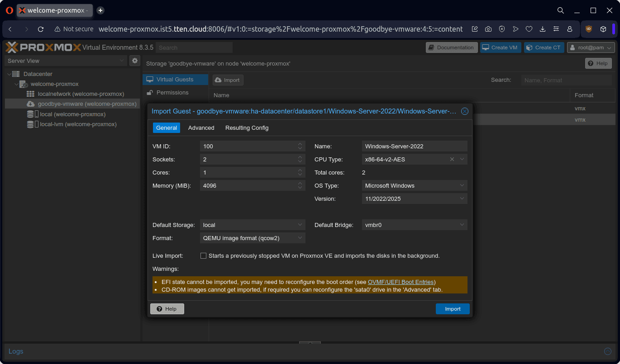The width and height of the screenshot is (620, 364).
Task: Expand the Default Storage dropdown
Action: pyautogui.click(x=300, y=225)
